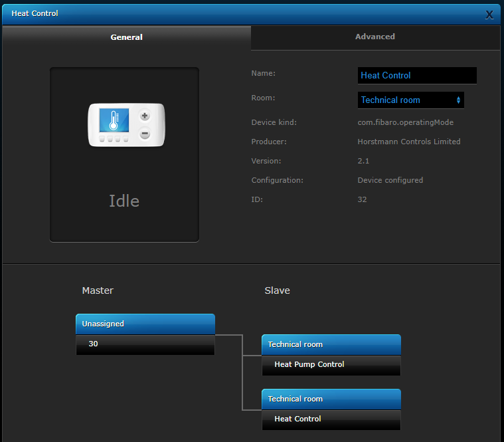
Task: Click the Device configured status text
Action: (390, 180)
